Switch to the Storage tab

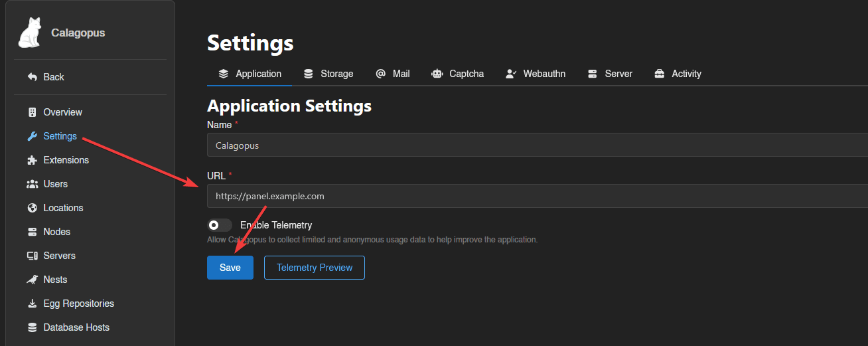click(328, 74)
